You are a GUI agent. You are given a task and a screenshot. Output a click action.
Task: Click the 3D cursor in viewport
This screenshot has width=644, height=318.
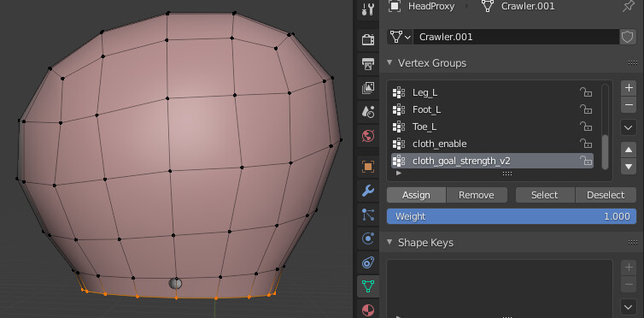coord(175,284)
